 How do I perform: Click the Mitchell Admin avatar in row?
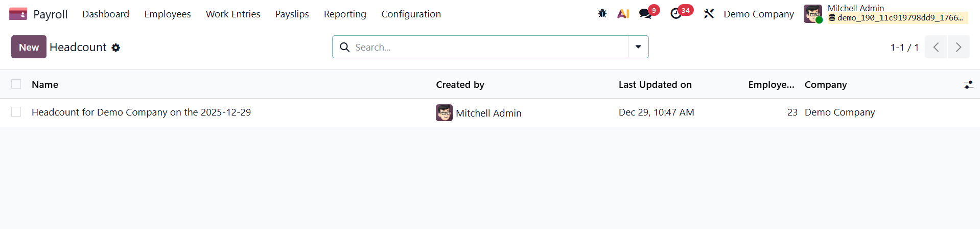pyautogui.click(x=444, y=112)
